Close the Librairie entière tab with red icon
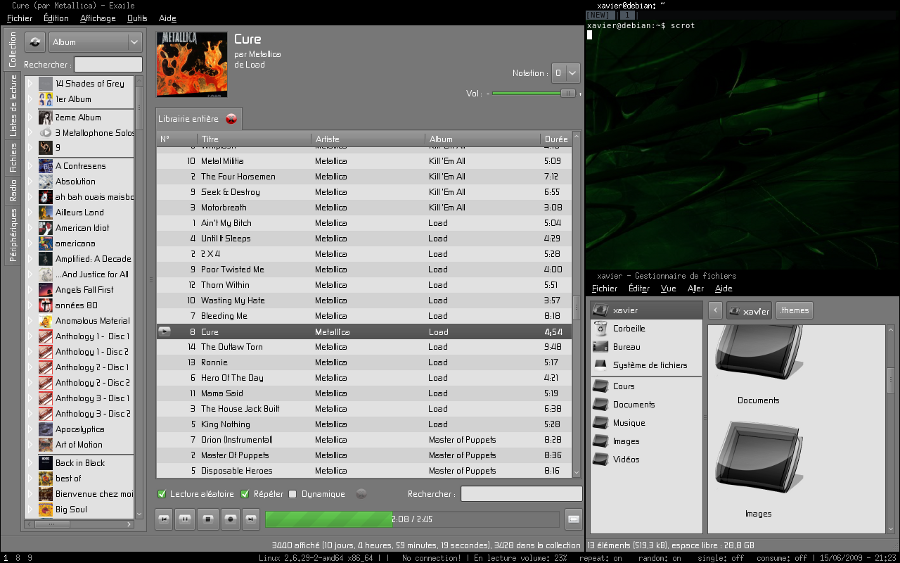The height and width of the screenshot is (563, 900). click(231, 119)
